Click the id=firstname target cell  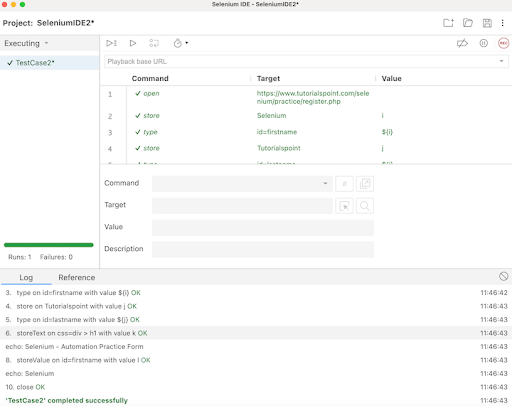[x=277, y=132]
